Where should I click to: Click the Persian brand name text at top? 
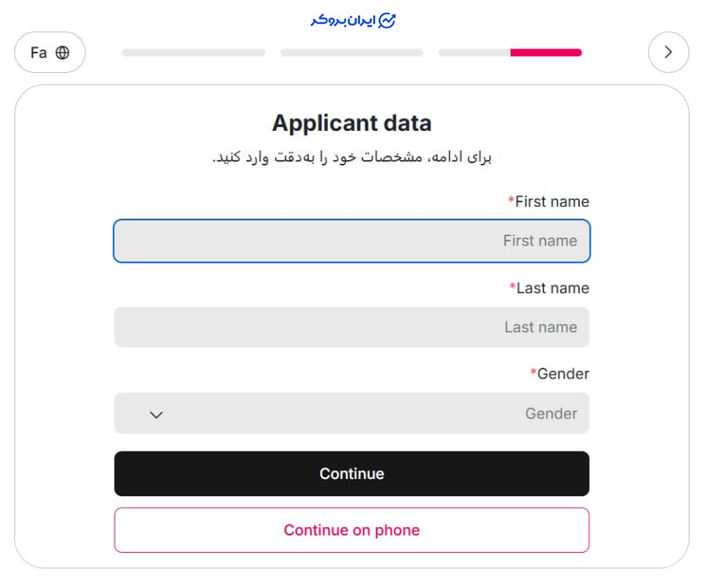pos(342,20)
